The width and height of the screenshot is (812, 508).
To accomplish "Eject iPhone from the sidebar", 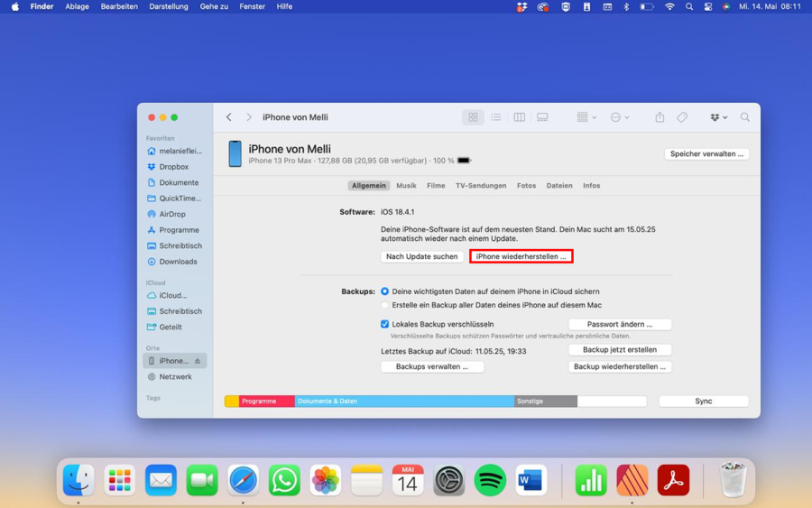I will point(198,361).
